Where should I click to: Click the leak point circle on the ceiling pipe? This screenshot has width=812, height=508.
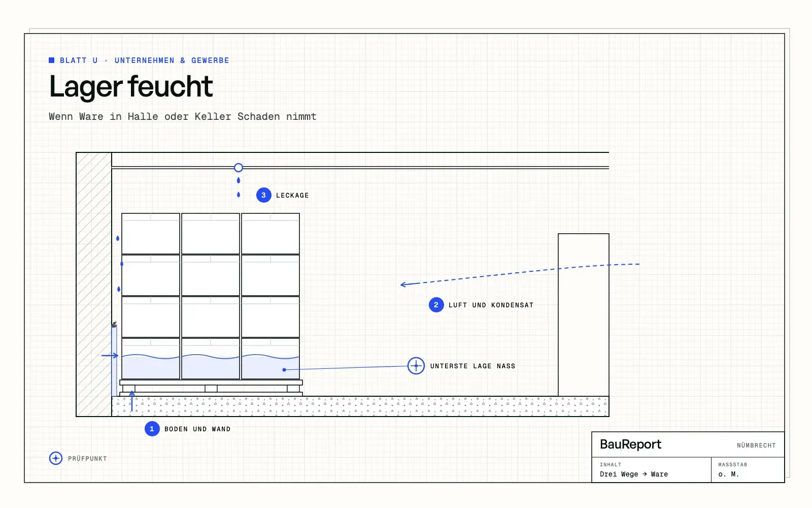pos(239,168)
